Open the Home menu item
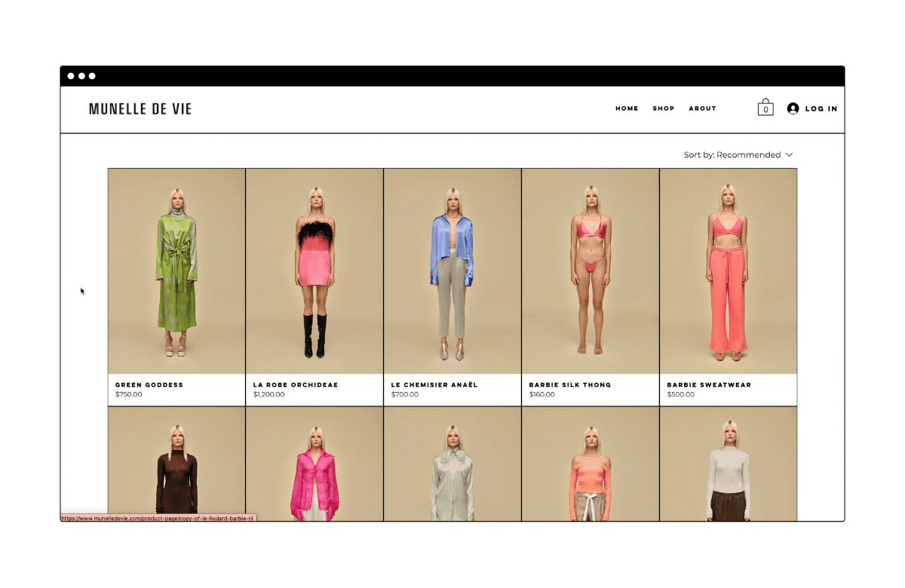This screenshot has width=905, height=588. click(x=627, y=109)
